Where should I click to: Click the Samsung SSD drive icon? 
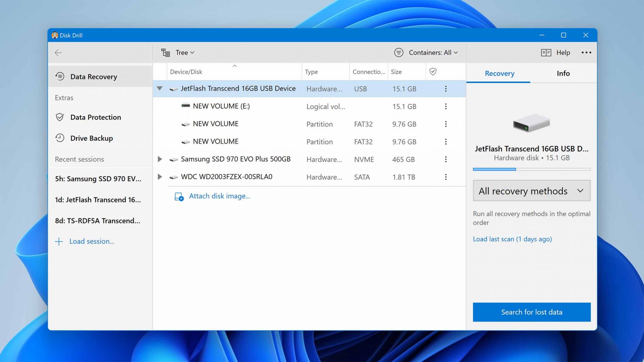point(174,160)
